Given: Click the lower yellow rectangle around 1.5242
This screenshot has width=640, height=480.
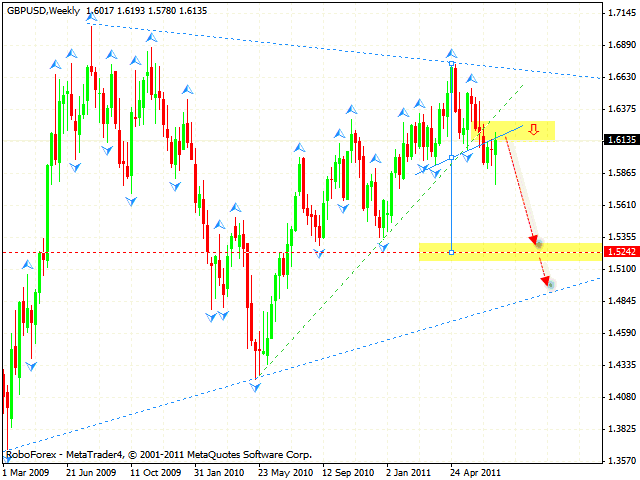Looking at the screenshot, I should (510, 252).
